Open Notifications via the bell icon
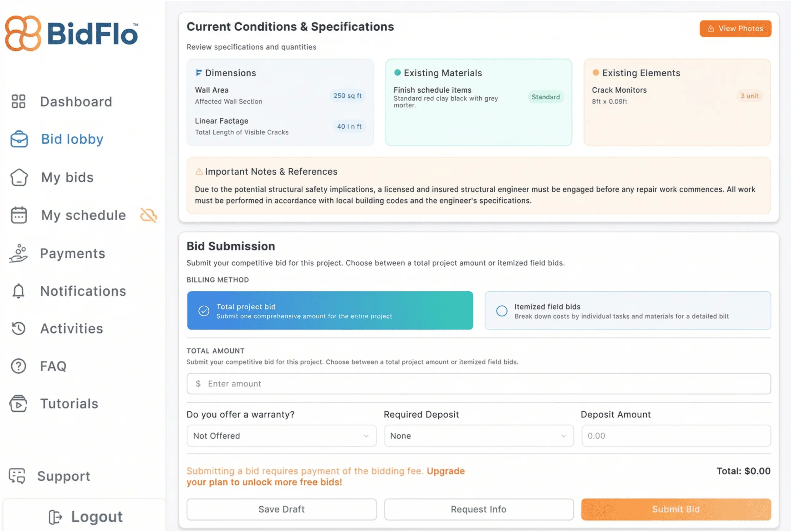The width and height of the screenshot is (791, 532). tap(19, 291)
